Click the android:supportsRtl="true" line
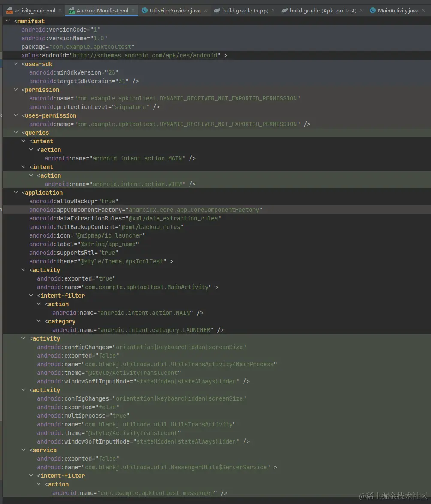Viewport: 431px width, 504px height. click(74, 253)
